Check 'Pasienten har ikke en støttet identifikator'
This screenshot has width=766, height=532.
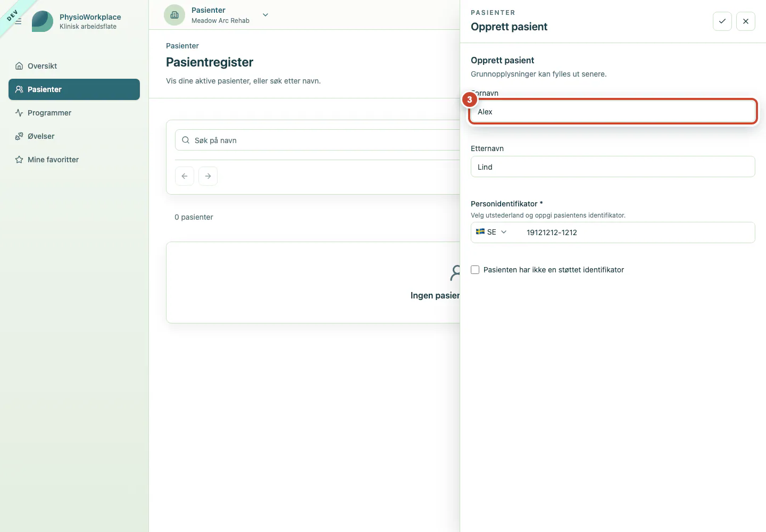tap(475, 270)
